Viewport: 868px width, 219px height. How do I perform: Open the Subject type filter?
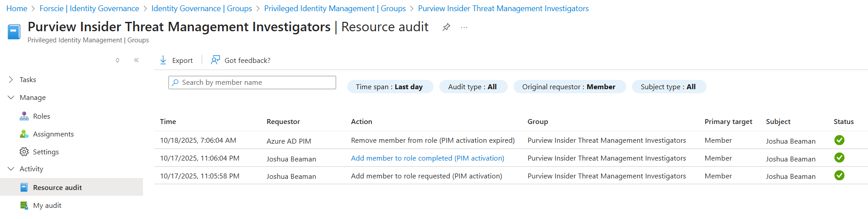click(669, 87)
